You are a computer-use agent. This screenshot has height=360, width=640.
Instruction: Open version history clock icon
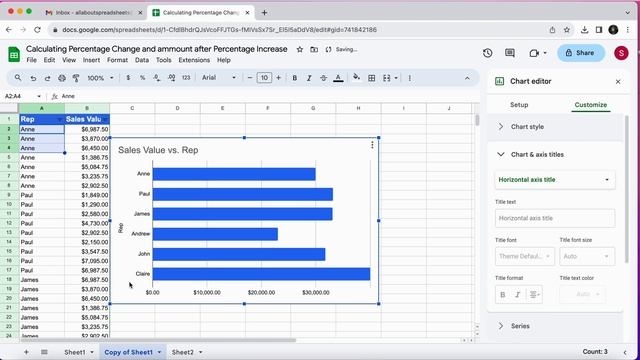coord(487,53)
